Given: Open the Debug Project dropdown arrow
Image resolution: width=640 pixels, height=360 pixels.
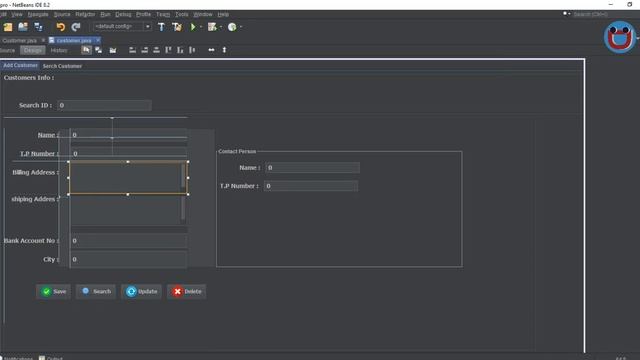Looking at the screenshot, I should coord(221,27).
